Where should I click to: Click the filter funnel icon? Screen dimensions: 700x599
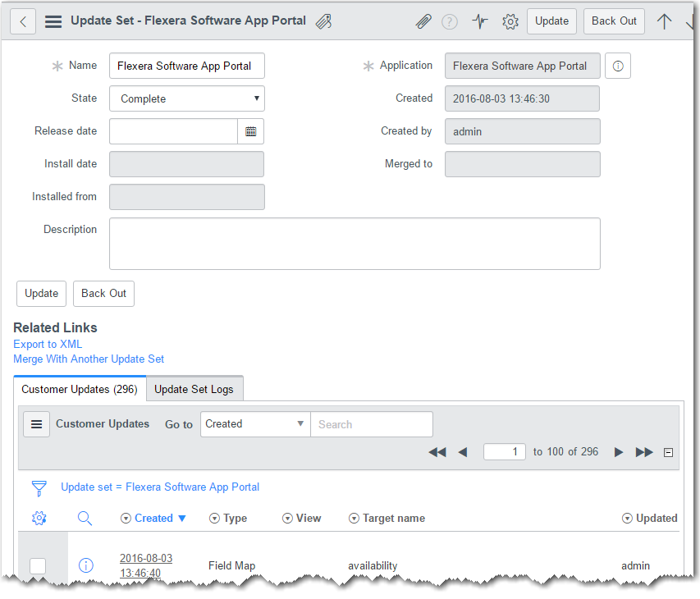point(39,488)
